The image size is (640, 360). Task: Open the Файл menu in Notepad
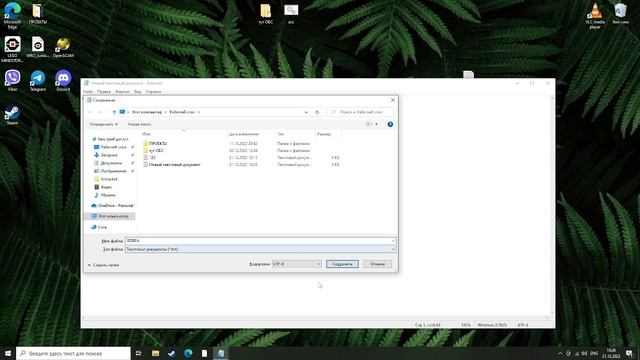coord(88,92)
